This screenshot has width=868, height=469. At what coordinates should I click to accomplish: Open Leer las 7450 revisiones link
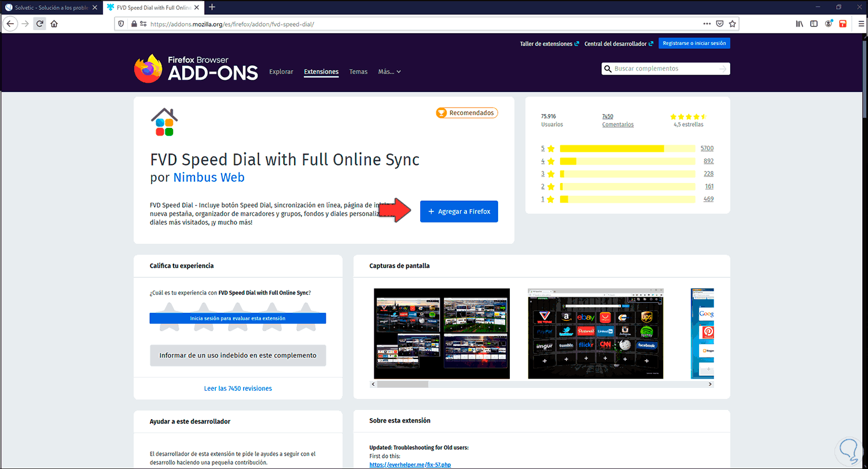pyautogui.click(x=238, y=389)
